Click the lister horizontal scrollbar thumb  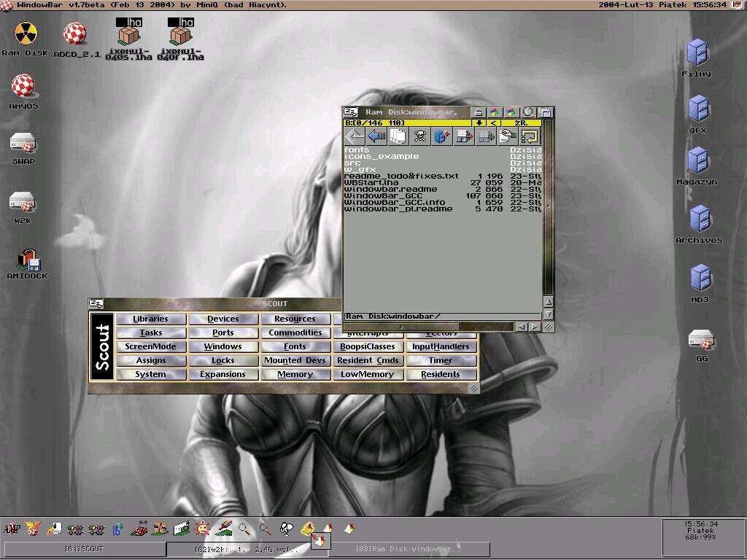pyautogui.click(x=402, y=327)
